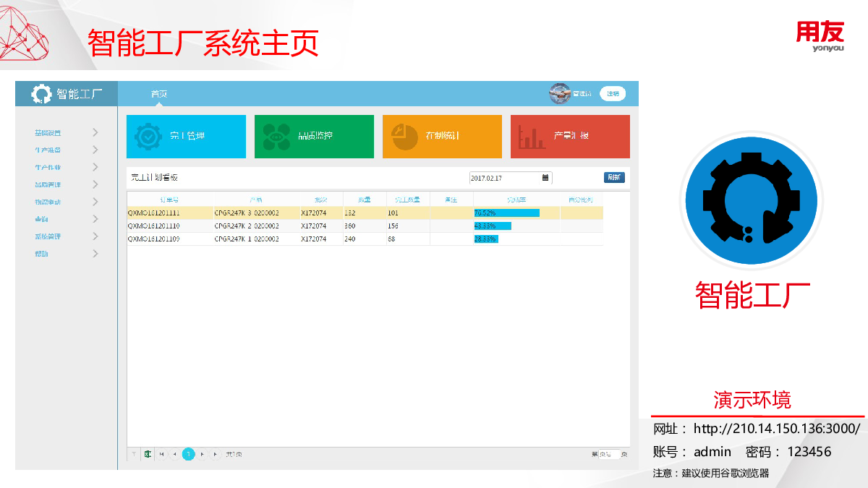Click the 智能工厂 gear logo in the header
Viewport: 868px width, 488px height.
point(41,94)
